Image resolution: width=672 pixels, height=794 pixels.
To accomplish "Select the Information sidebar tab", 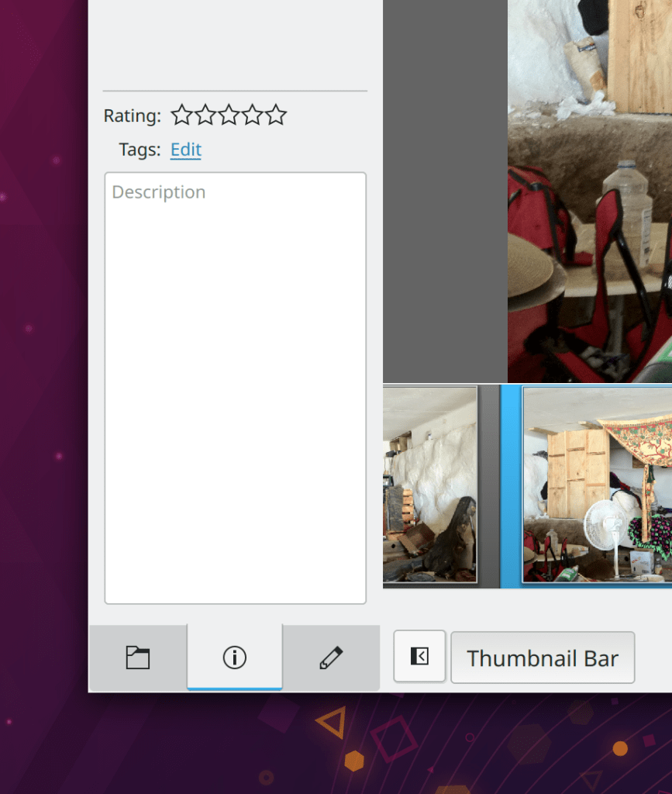I will 234,658.
